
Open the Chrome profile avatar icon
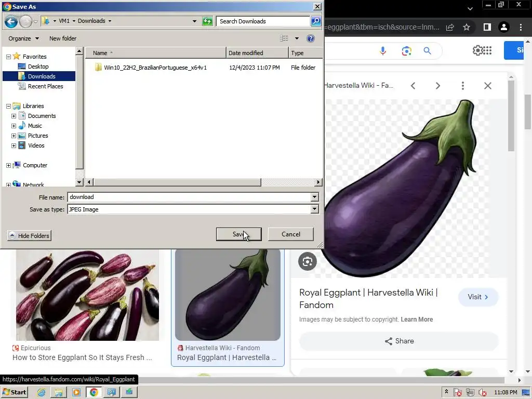tap(504, 27)
